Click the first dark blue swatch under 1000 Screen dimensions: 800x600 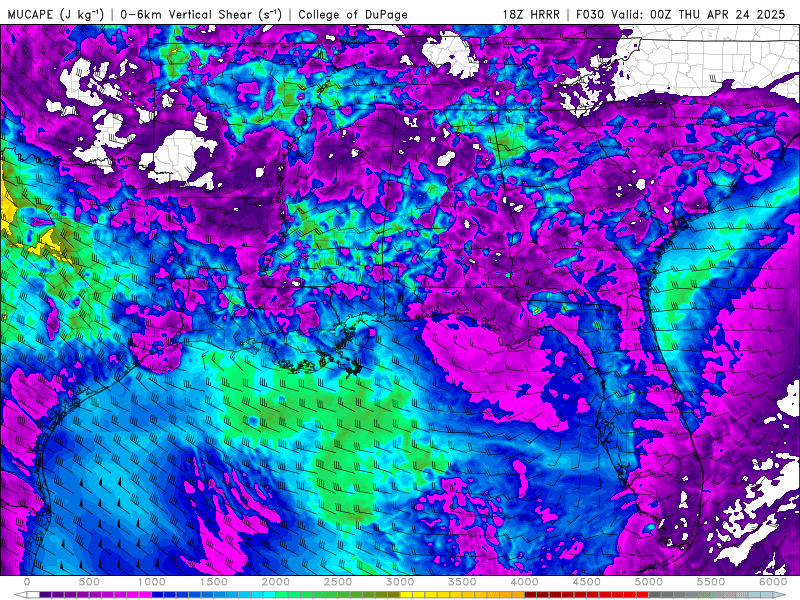point(158,595)
